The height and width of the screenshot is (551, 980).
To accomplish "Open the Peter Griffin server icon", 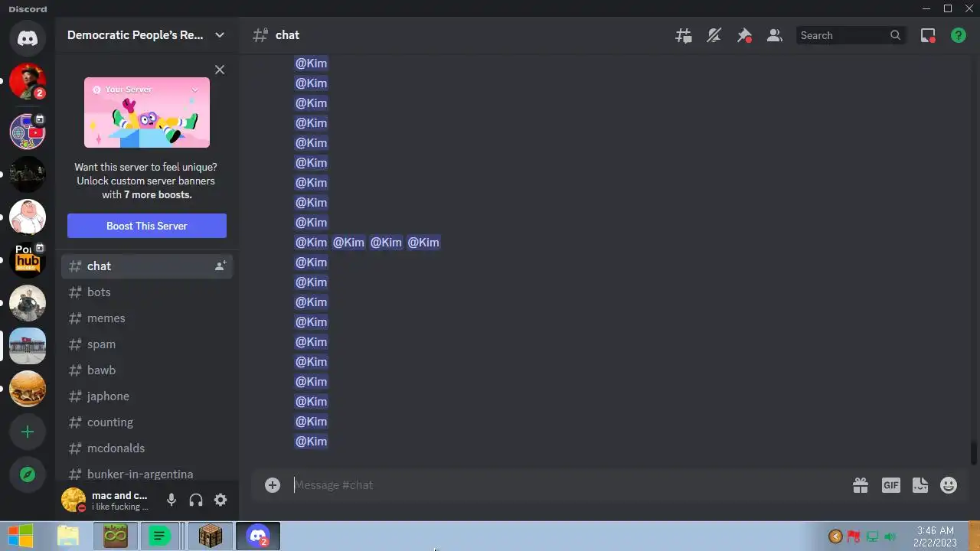I will click(28, 217).
